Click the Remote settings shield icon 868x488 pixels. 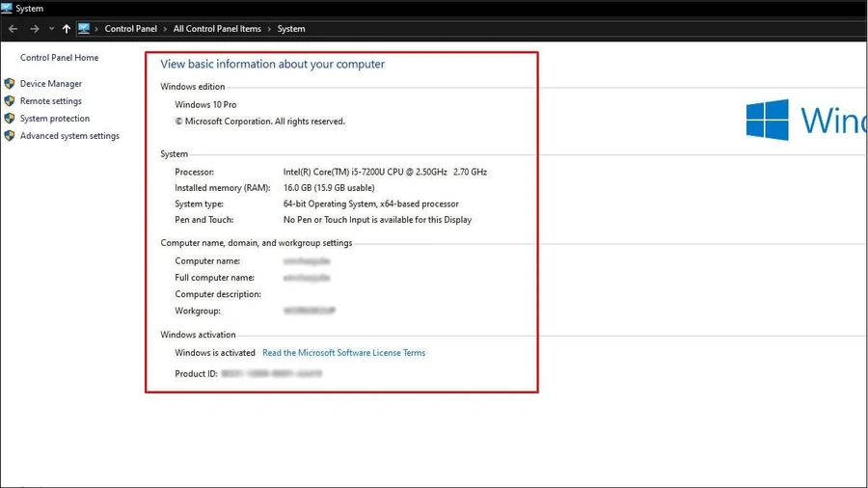click(10, 100)
